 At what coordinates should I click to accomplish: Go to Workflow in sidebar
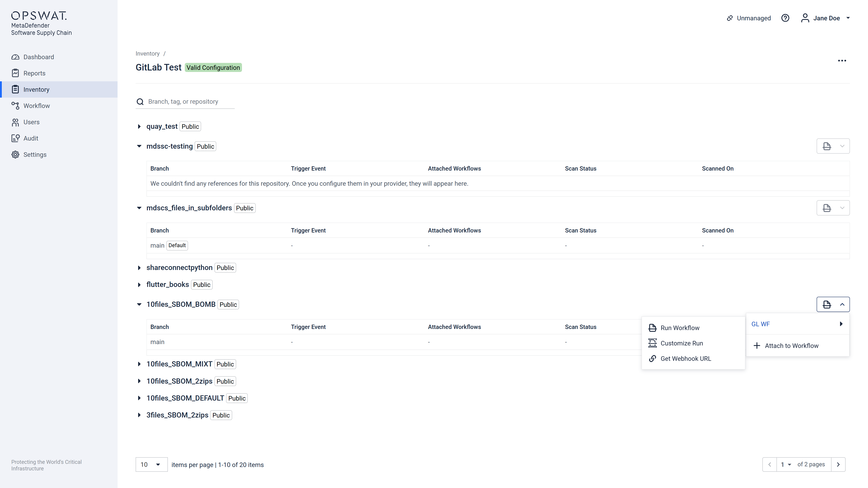pyautogui.click(x=36, y=106)
